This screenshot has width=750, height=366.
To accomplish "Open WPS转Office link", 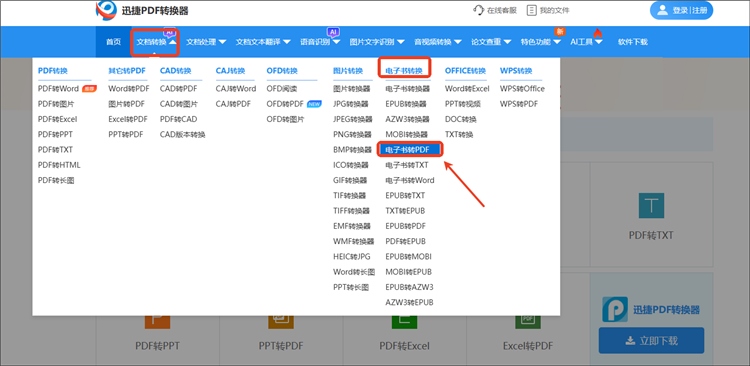I will [522, 89].
